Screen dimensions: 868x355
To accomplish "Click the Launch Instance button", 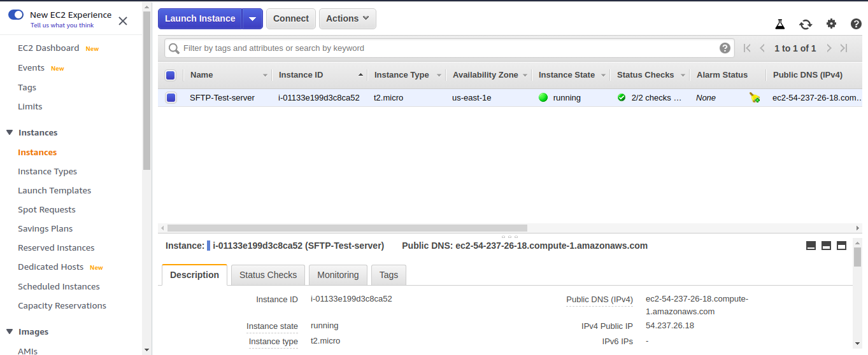I will click(200, 18).
